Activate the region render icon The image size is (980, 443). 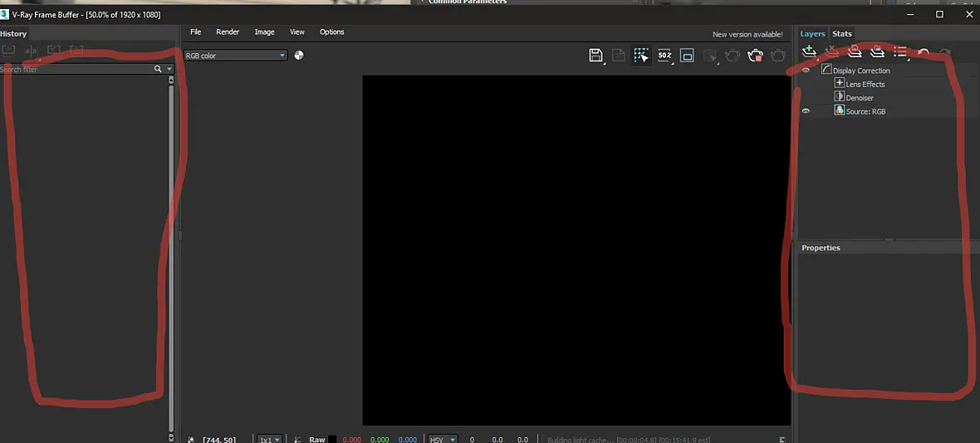tap(687, 56)
